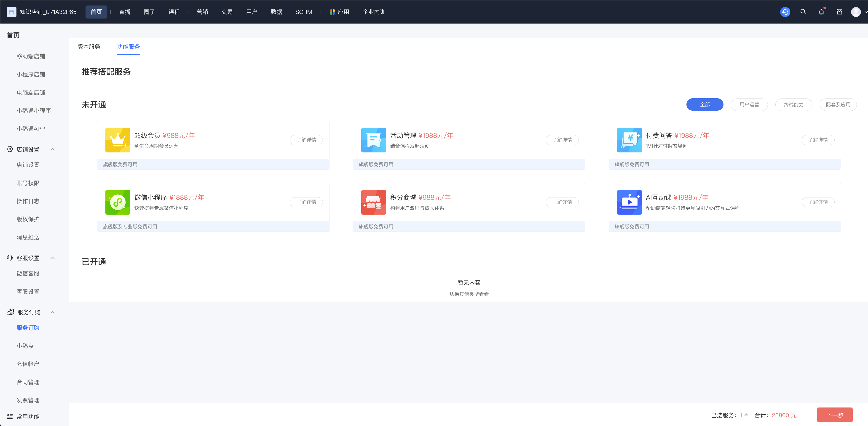Open 消息推送 in the sidebar

click(x=28, y=237)
